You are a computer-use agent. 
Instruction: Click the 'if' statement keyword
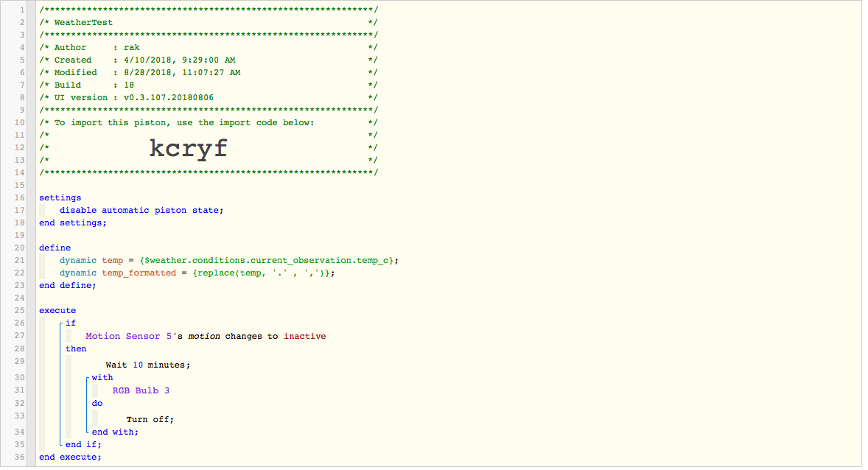click(x=70, y=323)
